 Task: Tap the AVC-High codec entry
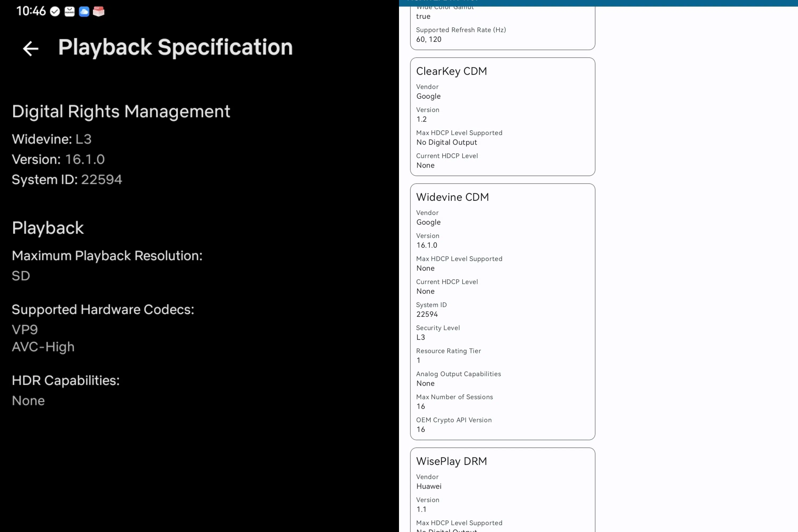click(x=43, y=347)
